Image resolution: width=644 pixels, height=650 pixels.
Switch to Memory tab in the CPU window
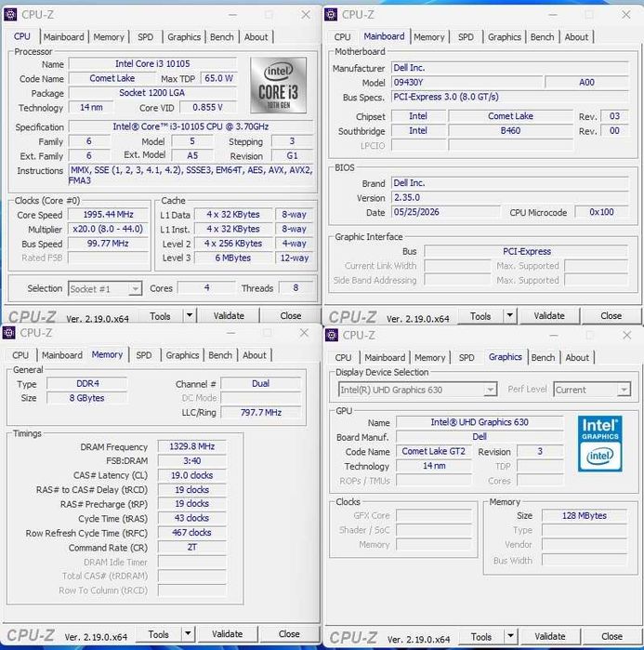coord(109,37)
